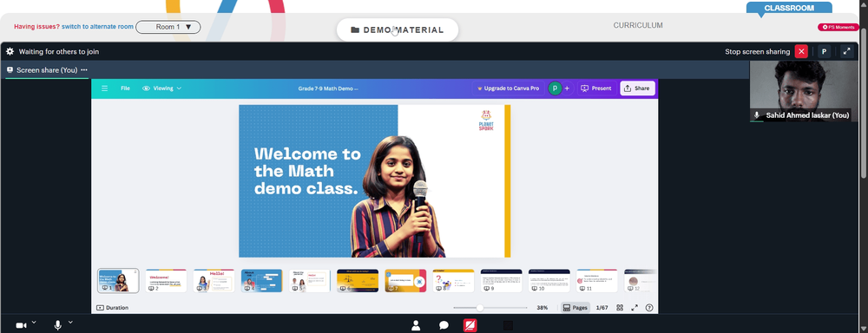Select slide thumbnail 11

tap(597, 280)
